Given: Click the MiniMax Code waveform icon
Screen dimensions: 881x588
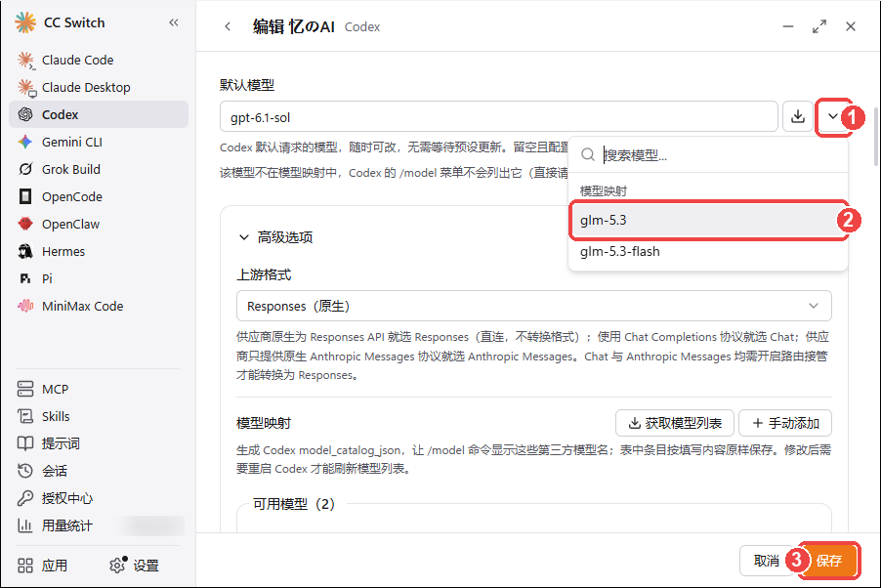Looking at the screenshot, I should coord(25,306).
